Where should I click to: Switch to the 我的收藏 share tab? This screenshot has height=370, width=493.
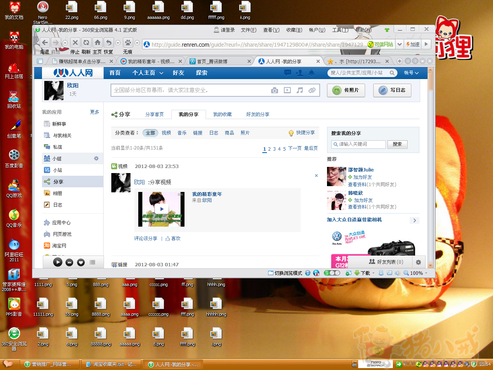[223, 114]
